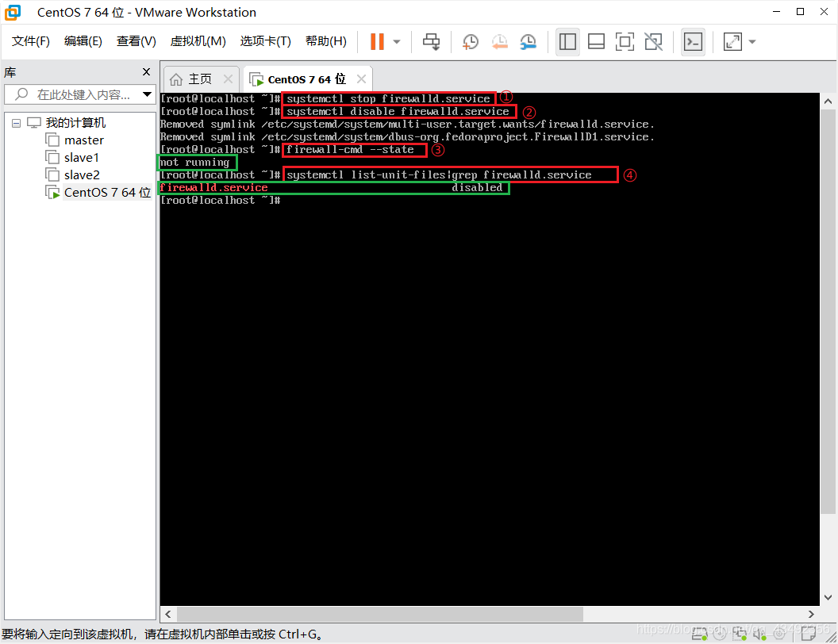
Task: Open the 帮助(H) menu
Action: [326, 41]
